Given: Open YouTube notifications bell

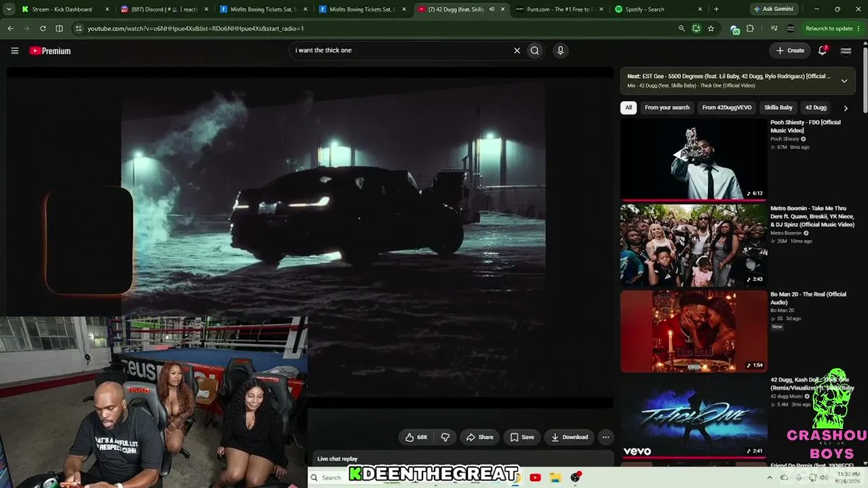Looking at the screenshot, I should (823, 50).
